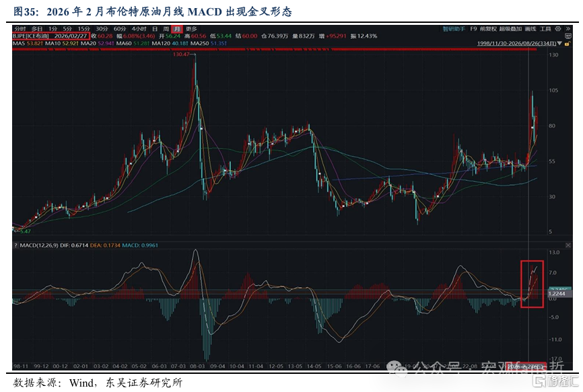Image resolution: width=583 pixels, height=392 pixels.
Task: Click the 5.47 low price marker
Action: pos(25,231)
